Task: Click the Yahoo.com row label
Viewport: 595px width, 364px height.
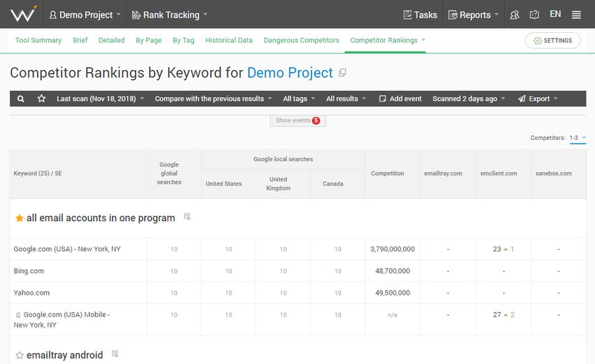Action: [31, 293]
